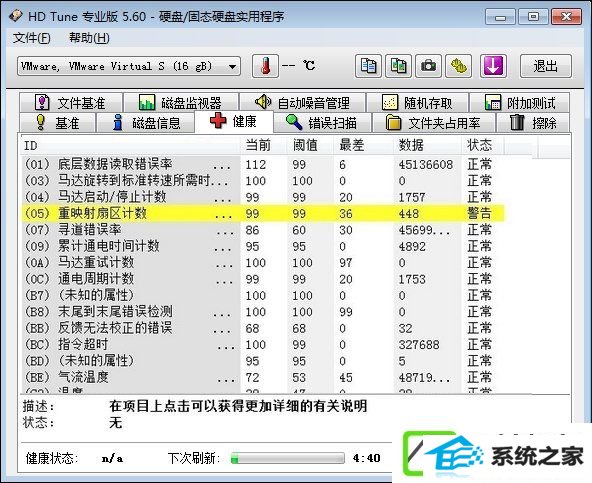Go to the 随机存取 tab
The image size is (592, 483).
417,102
